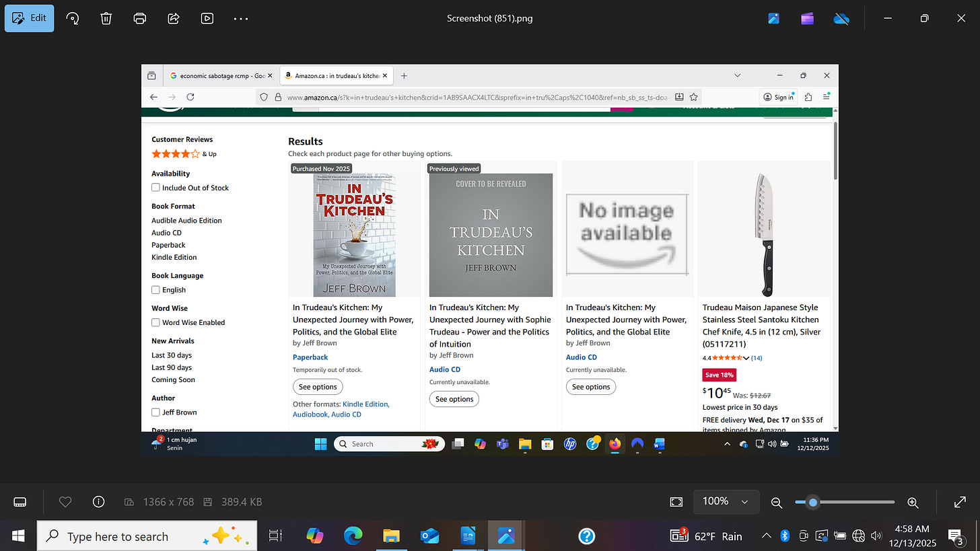Viewport: 980px width, 551px height.
Task: Zoom out with the minus magnifier
Action: click(777, 502)
